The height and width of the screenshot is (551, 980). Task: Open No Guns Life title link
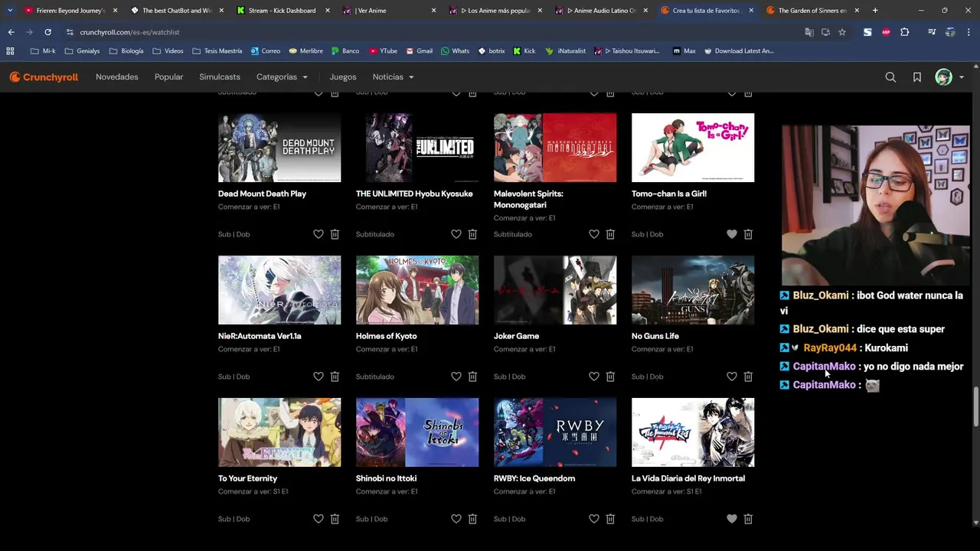tap(655, 336)
